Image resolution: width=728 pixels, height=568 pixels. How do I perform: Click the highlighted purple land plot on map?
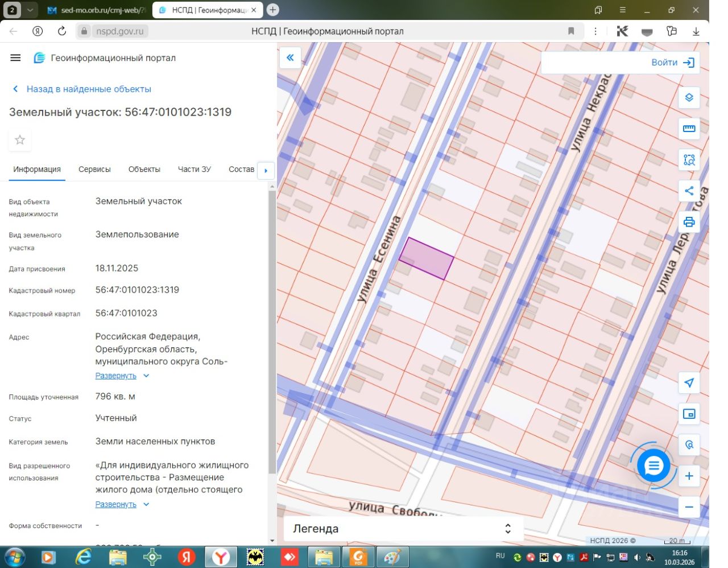click(427, 258)
